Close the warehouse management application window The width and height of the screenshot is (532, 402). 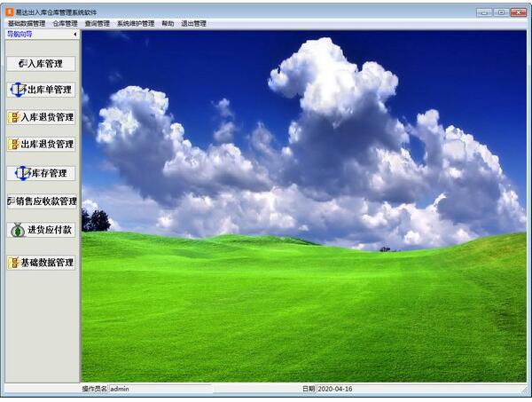coord(519,12)
